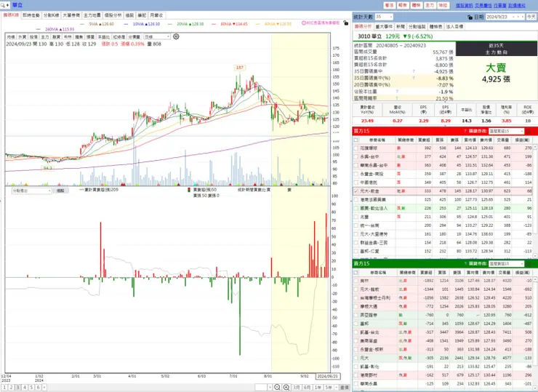538x392 pixels.
Task: Go to chart page 4 button
Action: click(25, 387)
